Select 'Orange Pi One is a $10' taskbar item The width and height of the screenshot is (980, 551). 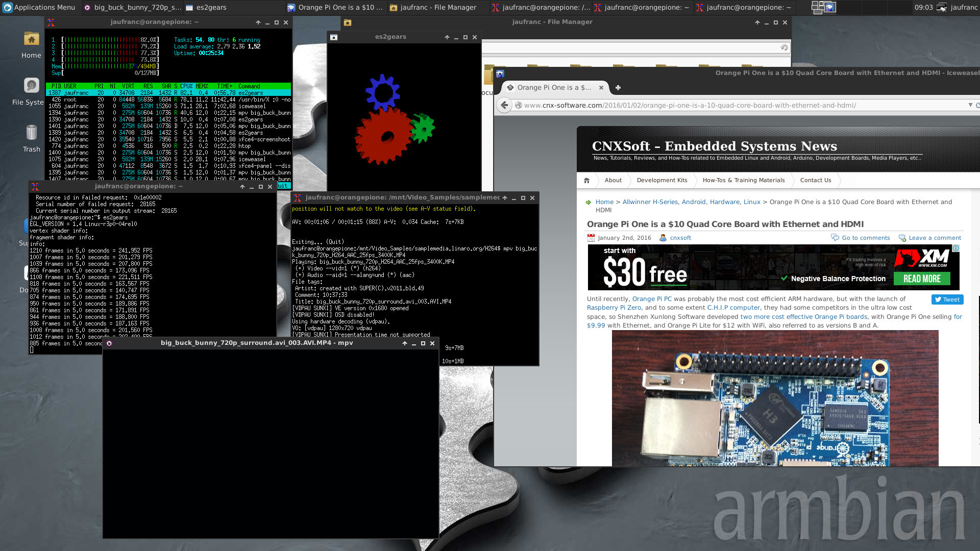pos(335,7)
